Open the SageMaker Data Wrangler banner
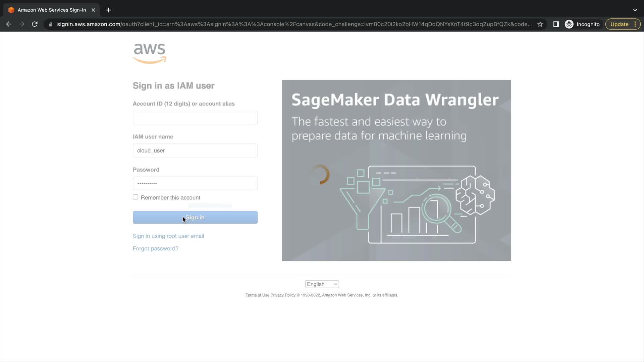This screenshot has width=644, height=362. (396, 170)
